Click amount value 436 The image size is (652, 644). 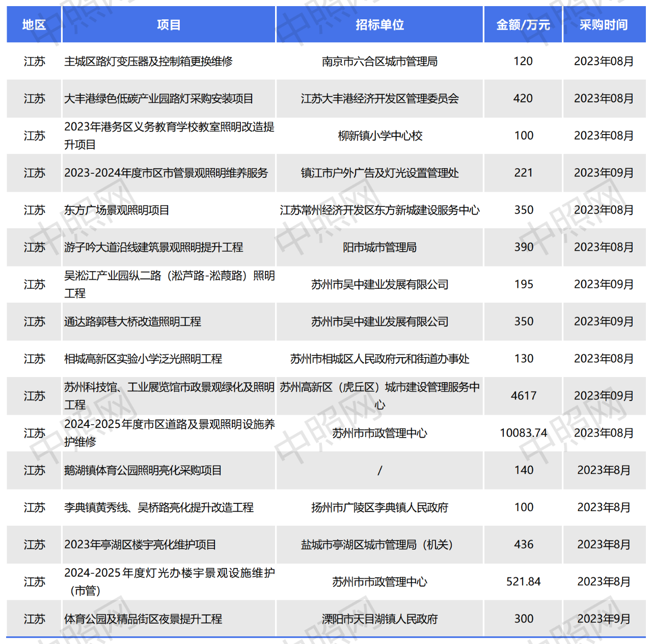[524, 545]
